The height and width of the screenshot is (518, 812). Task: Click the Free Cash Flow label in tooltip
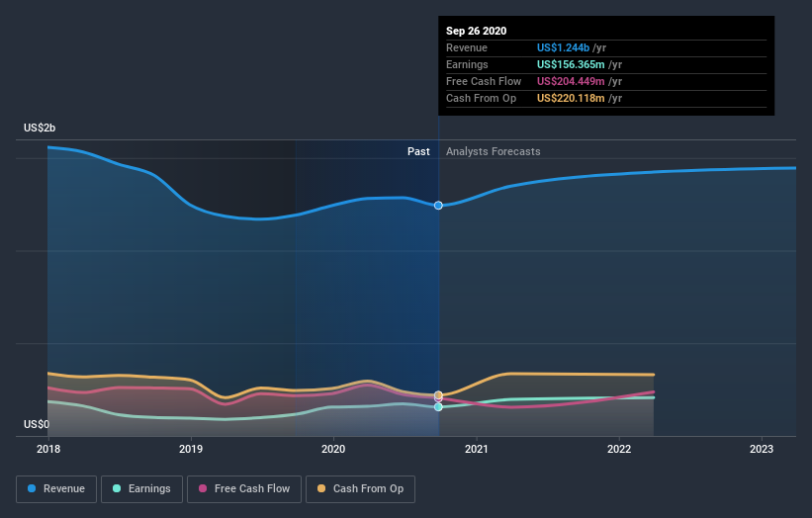[x=484, y=81]
